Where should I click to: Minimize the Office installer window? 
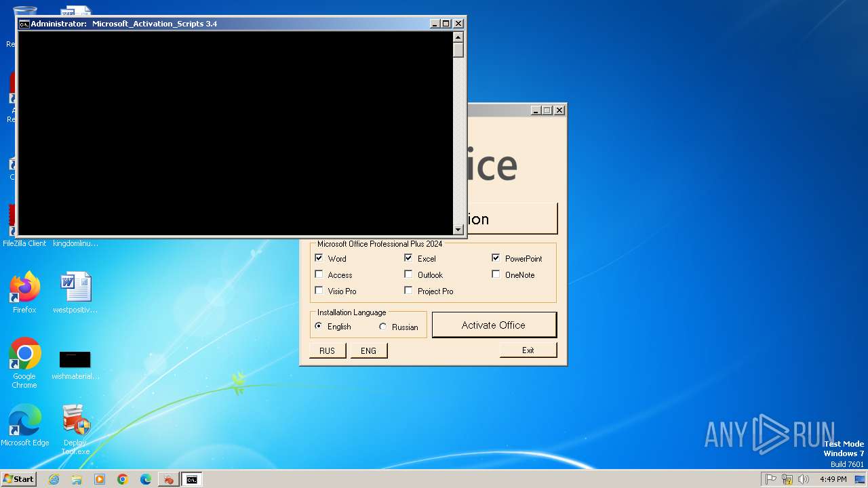pyautogui.click(x=536, y=110)
